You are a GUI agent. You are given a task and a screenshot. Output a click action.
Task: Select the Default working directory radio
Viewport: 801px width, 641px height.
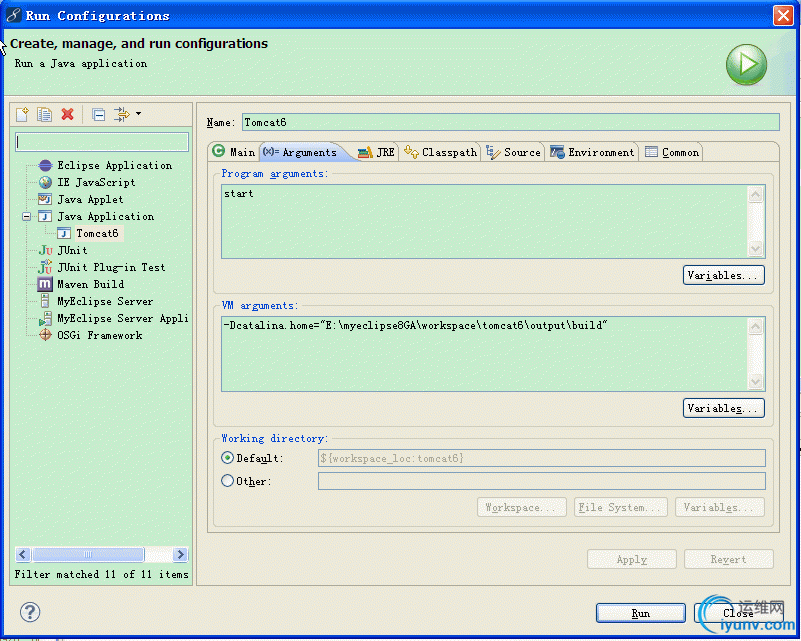(x=227, y=458)
